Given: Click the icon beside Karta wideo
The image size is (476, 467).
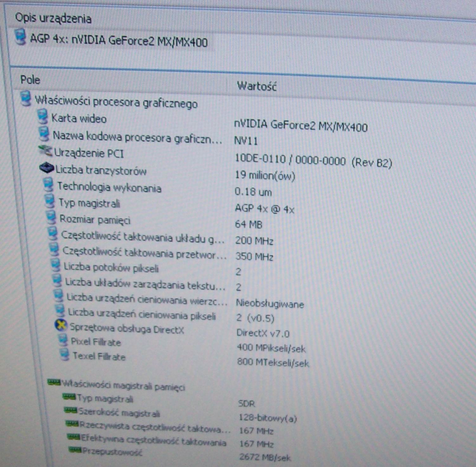Looking at the screenshot, I should tap(42, 116).
